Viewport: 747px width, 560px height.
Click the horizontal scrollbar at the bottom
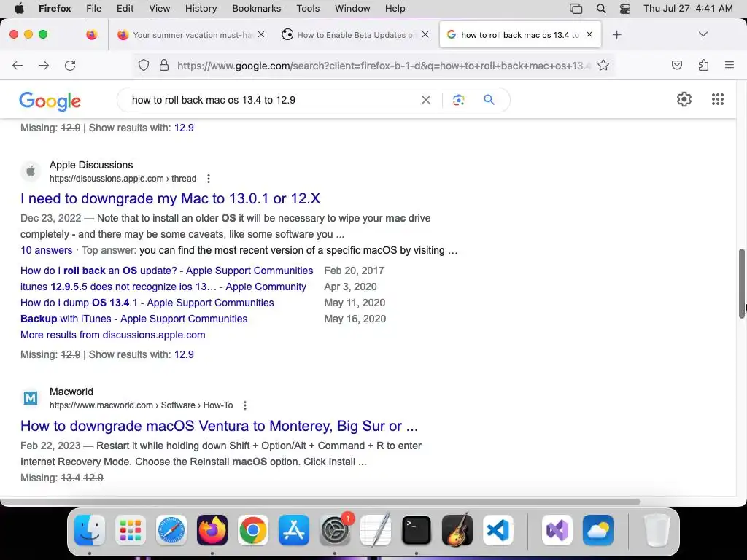pyautogui.click(x=320, y=502)
